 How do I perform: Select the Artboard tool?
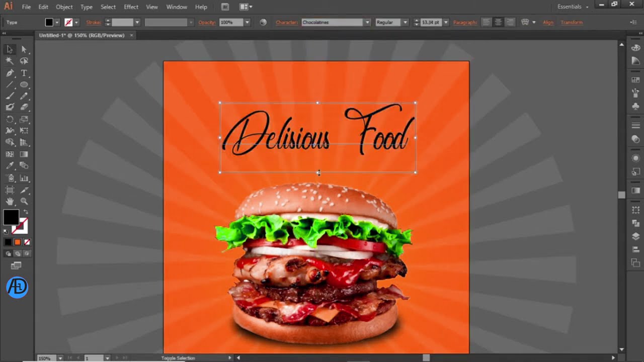click(x=10, y=190)
